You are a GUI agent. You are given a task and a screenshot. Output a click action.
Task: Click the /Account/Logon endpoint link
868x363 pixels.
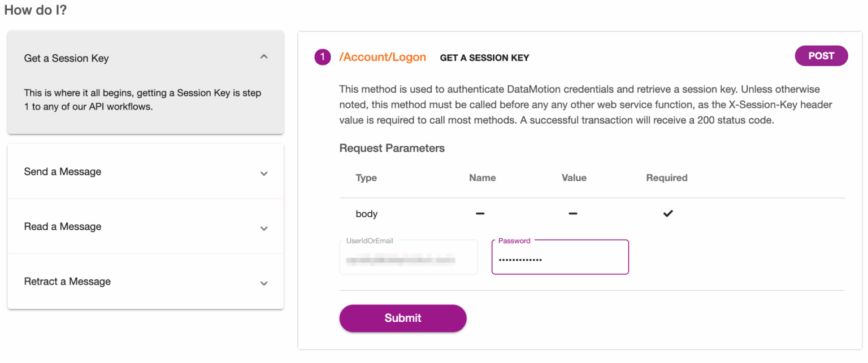coord(383,57)
